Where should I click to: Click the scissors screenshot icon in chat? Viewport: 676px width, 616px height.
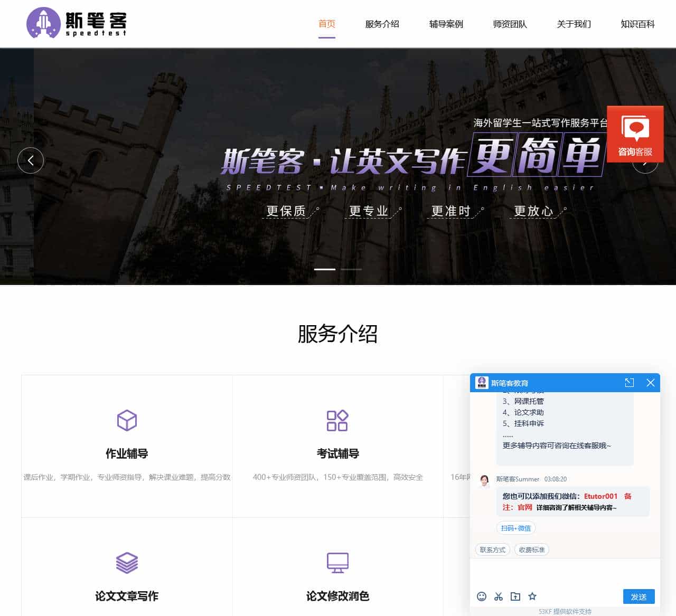click(499, 596)
